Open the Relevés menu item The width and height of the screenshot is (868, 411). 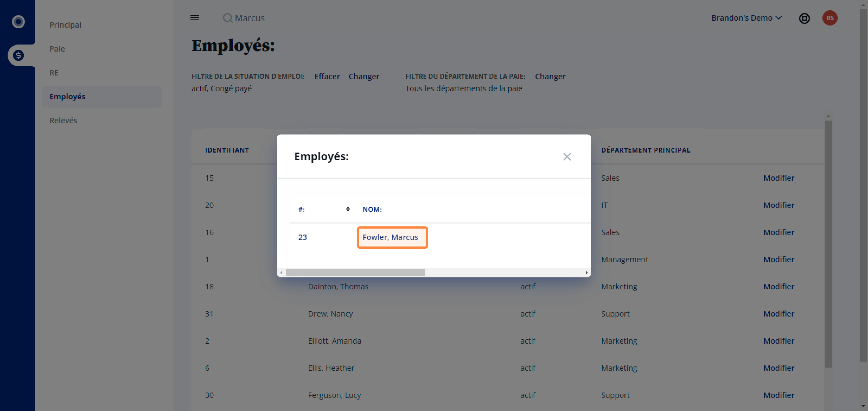coord(63,120)
